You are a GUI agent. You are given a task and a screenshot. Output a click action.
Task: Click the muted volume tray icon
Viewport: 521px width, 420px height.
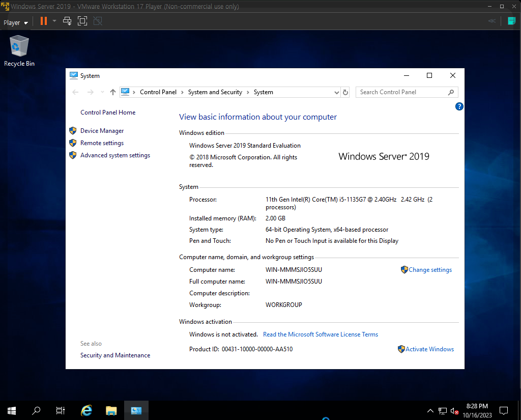tap(454, 411)
